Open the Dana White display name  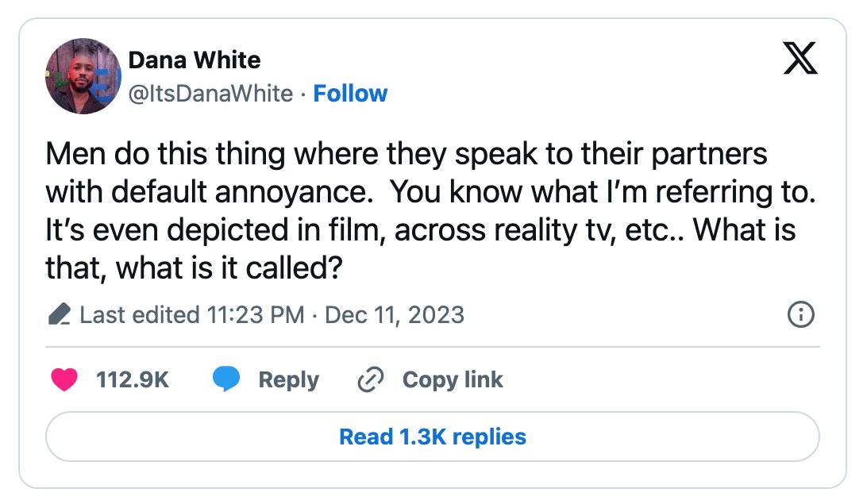(194, 60)
